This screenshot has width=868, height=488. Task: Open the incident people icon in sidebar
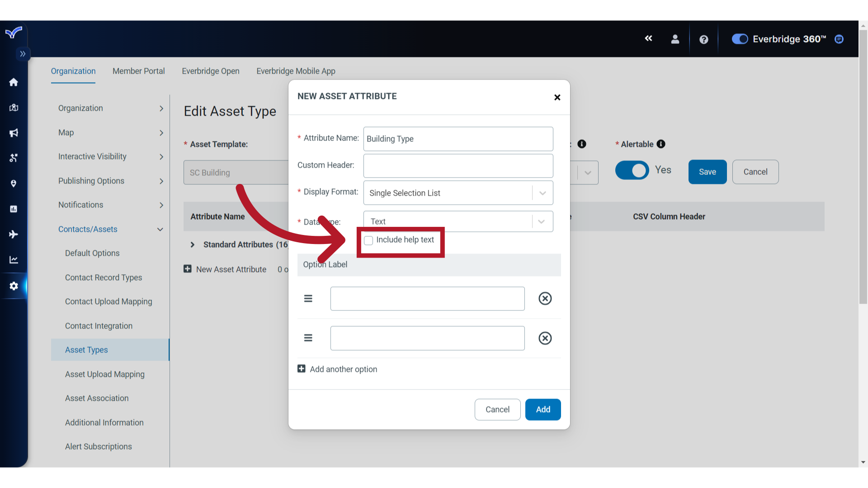coord(14,158)
